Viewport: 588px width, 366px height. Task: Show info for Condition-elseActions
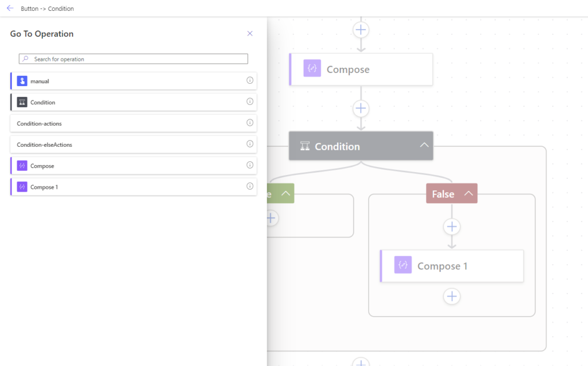(x=250, y=144)
